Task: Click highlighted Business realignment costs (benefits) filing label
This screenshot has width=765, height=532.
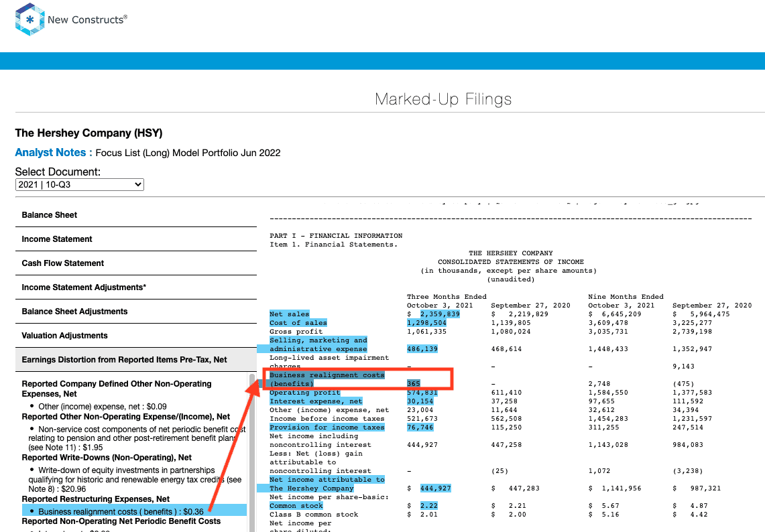Action: pyautogui.click(x=327, y=379)
